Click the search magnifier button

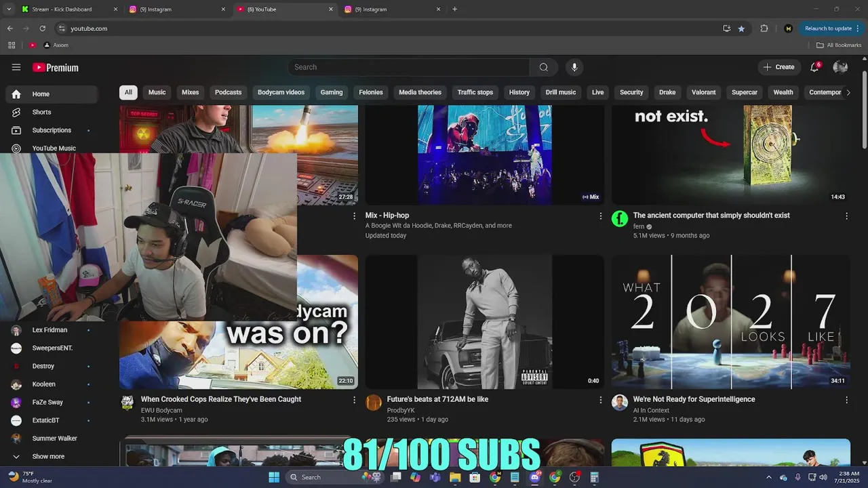(544, 67)
